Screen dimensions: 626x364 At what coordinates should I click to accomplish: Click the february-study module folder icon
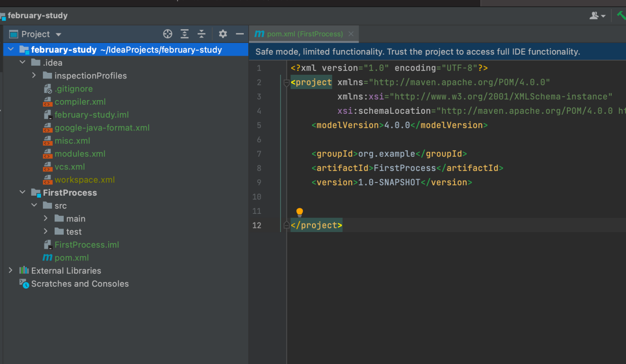pos(24,50)
